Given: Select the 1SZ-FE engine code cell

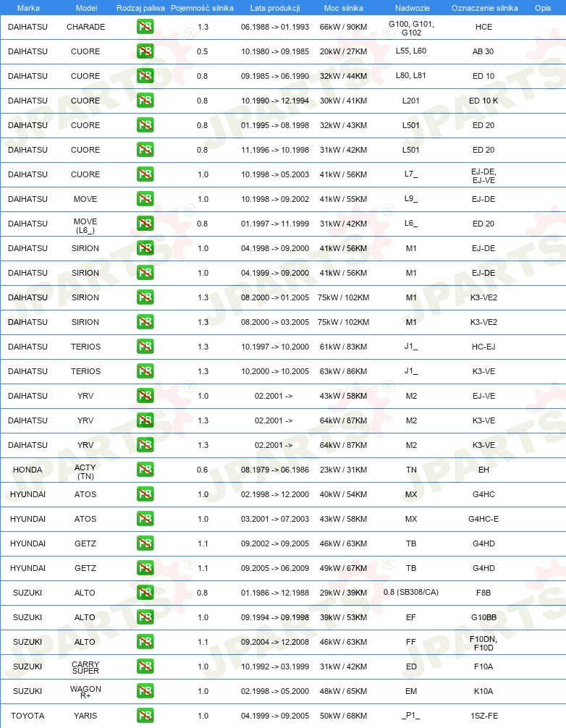Looking at the screenshot, I should point(483,716).
